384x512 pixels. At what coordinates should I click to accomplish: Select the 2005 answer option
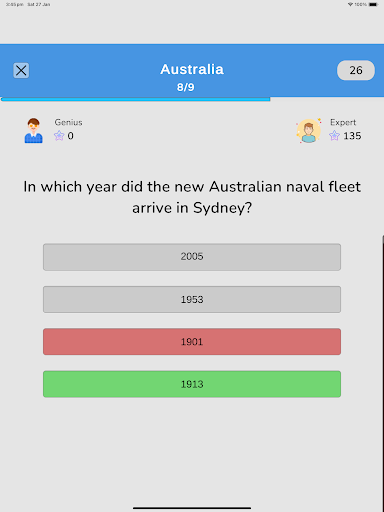coord(192,257)
